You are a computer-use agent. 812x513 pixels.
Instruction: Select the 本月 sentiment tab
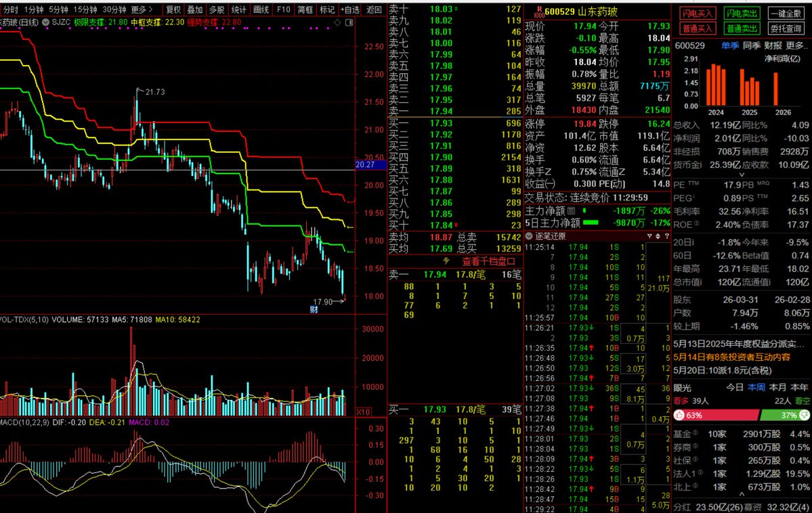(778, 387)
